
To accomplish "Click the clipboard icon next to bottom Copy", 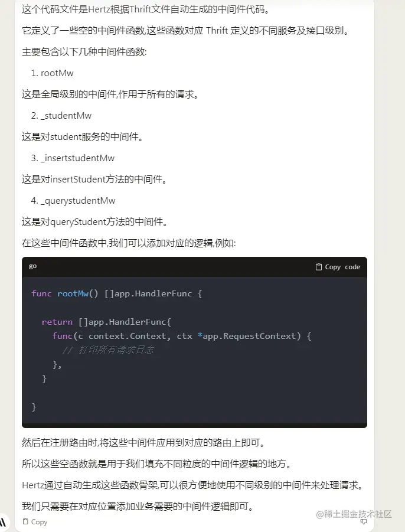I will coord(25,521).
